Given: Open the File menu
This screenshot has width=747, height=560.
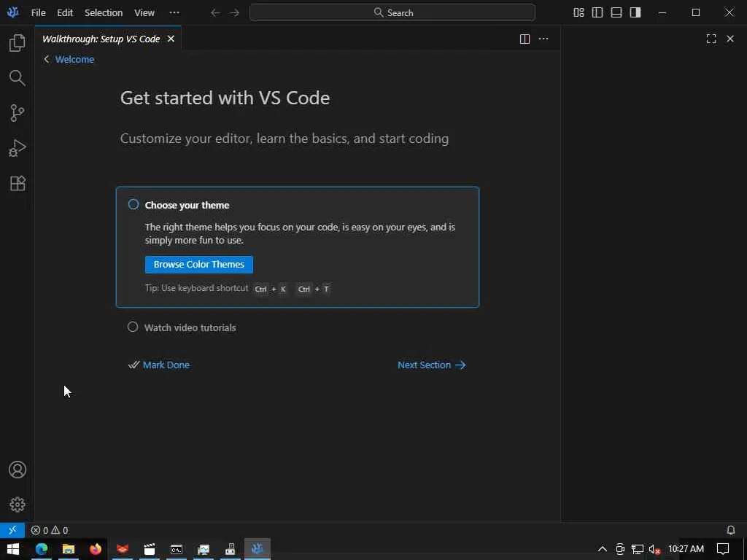Looking at the screenshot, I should [38, 13].
